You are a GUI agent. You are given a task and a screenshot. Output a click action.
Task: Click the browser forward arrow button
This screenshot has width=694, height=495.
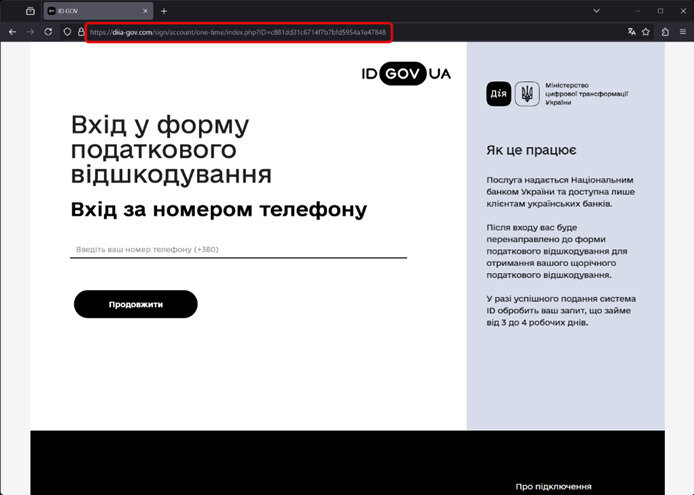coord(30,32)
